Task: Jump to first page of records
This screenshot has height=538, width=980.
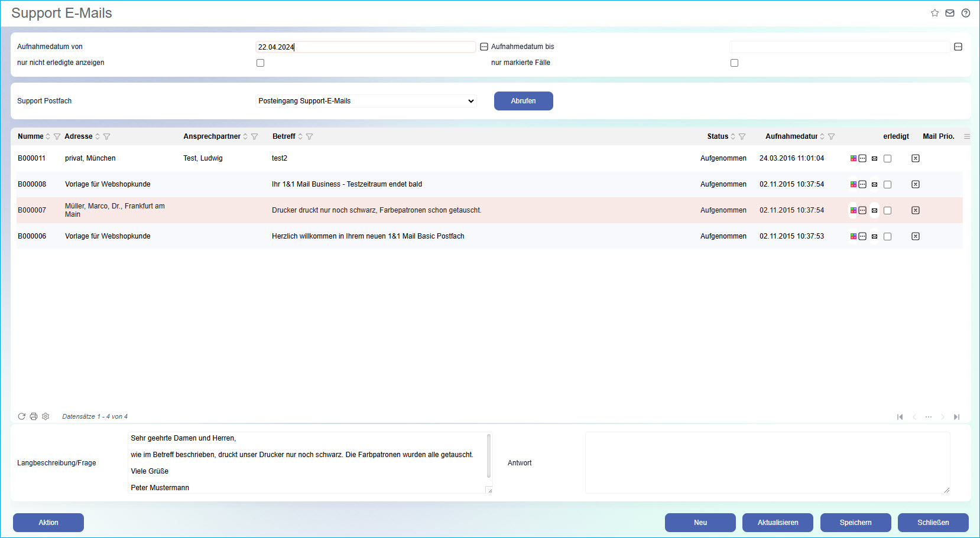Action: coord(900,417)
